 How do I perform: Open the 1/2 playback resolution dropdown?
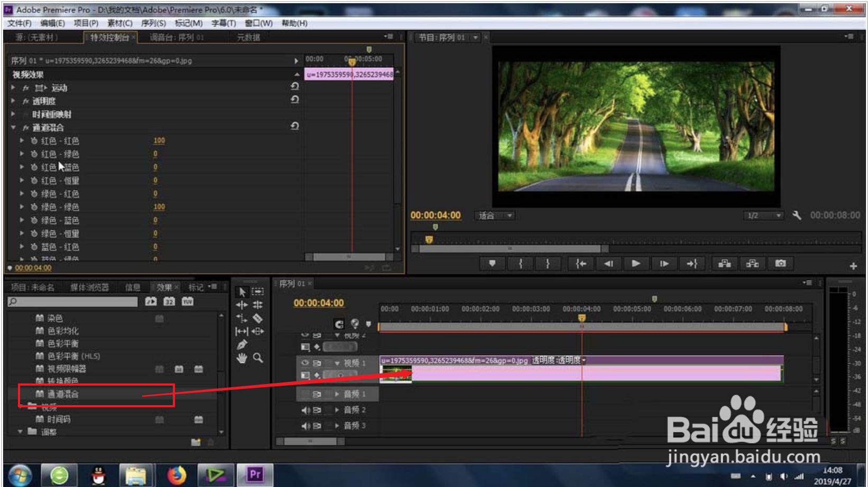(x=763, y=216)
